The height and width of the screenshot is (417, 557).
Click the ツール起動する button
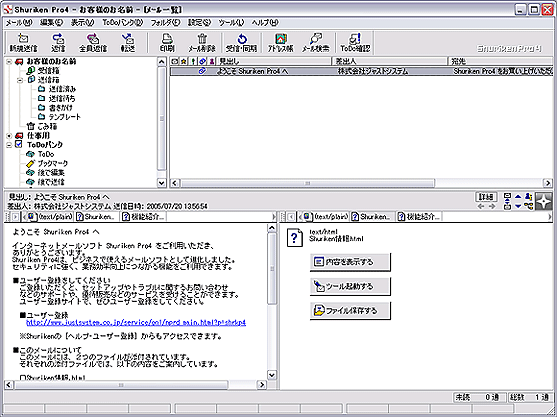pos(350,286)
